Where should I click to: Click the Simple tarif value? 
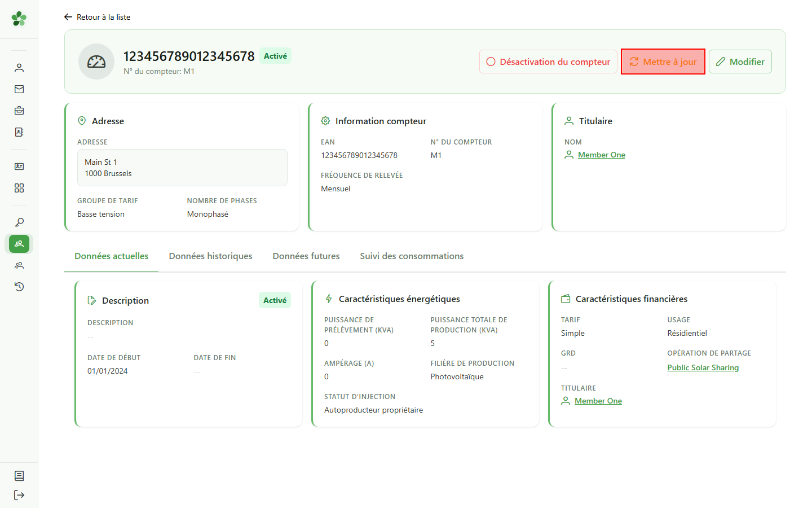[573, 333]
